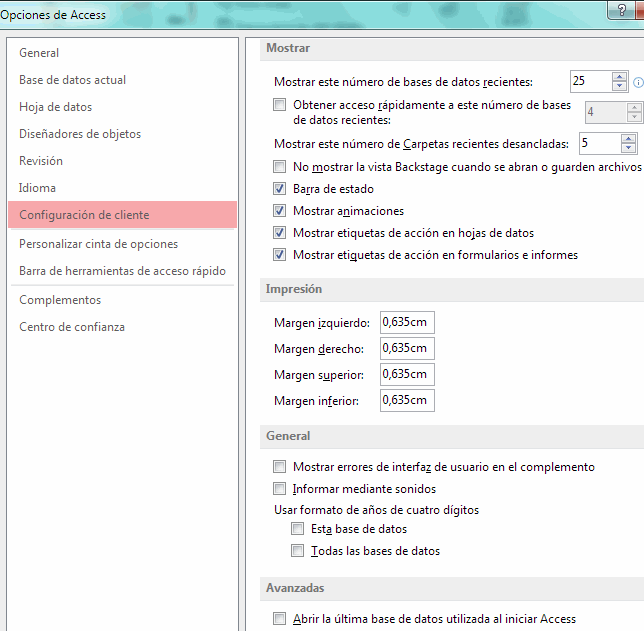This screenshot has height=631, width=644.
Task: Click 'Margen inferior' input field
Action: point(407,400)
